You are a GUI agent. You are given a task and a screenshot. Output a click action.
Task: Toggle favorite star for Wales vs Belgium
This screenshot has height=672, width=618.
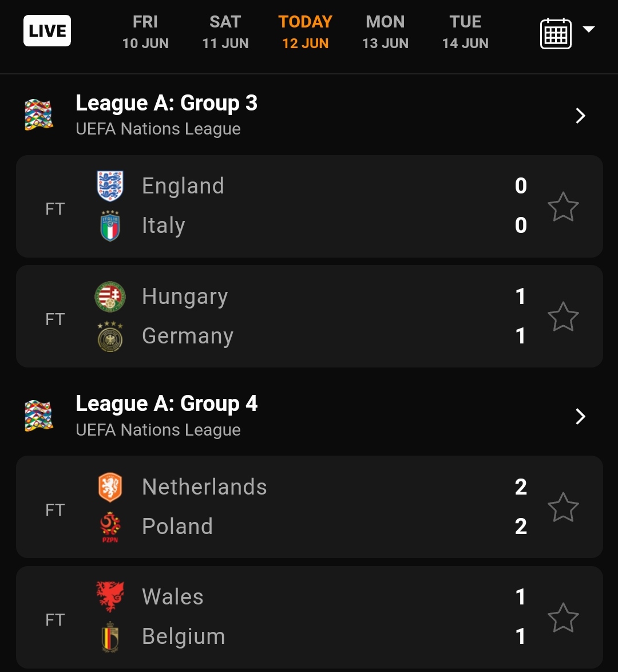click(563, 618)
